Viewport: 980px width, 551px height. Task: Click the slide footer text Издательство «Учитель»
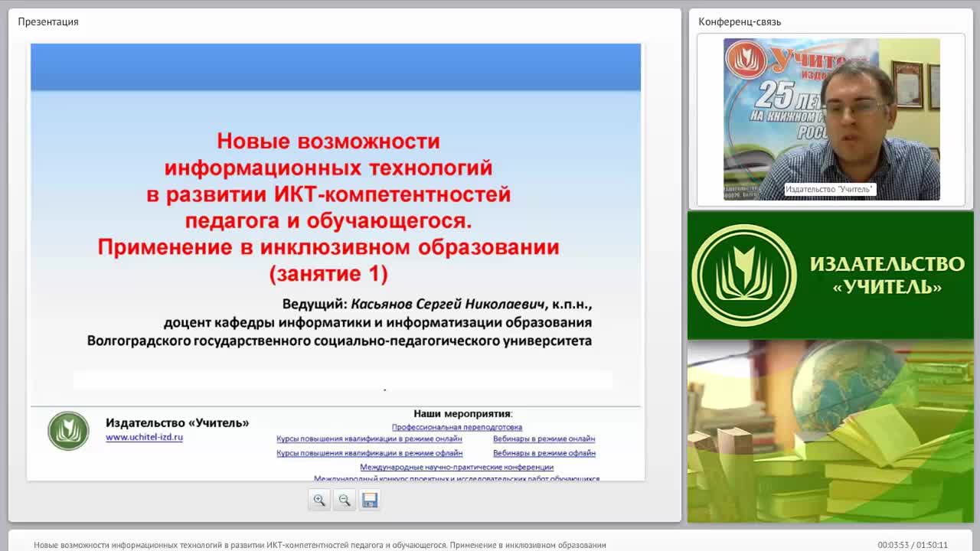coord(178,422)
